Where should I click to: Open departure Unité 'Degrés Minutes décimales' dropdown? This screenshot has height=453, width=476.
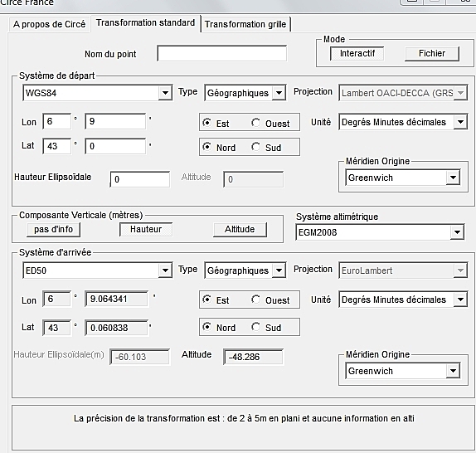click(403, 122)
